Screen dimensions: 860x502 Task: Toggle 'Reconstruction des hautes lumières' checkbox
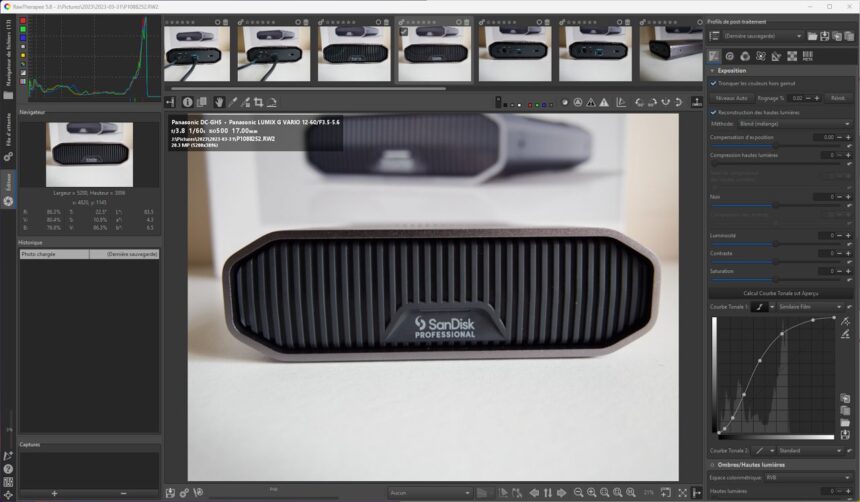[714, 112]
